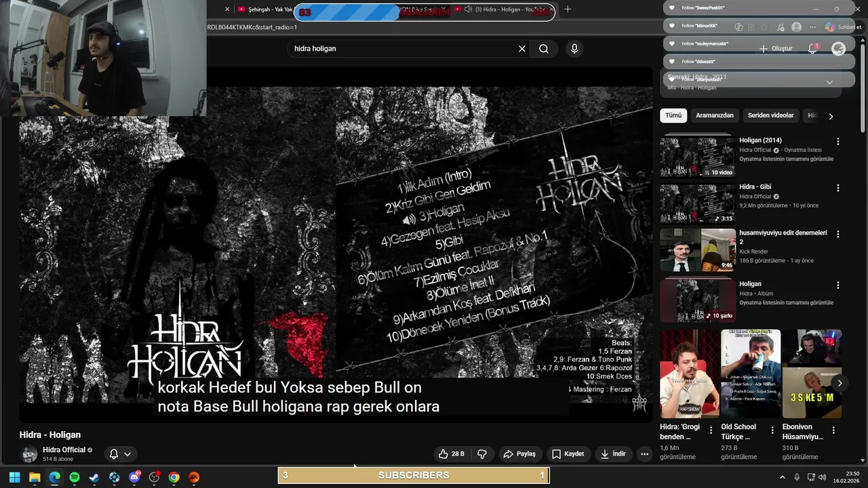Click Paylaş to share the video
Screen dimensions: 868x488
[x=519, y=454]
